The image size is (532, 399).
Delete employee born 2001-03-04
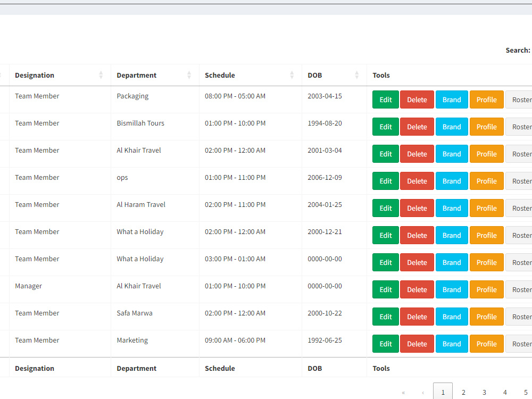[417, 154]
